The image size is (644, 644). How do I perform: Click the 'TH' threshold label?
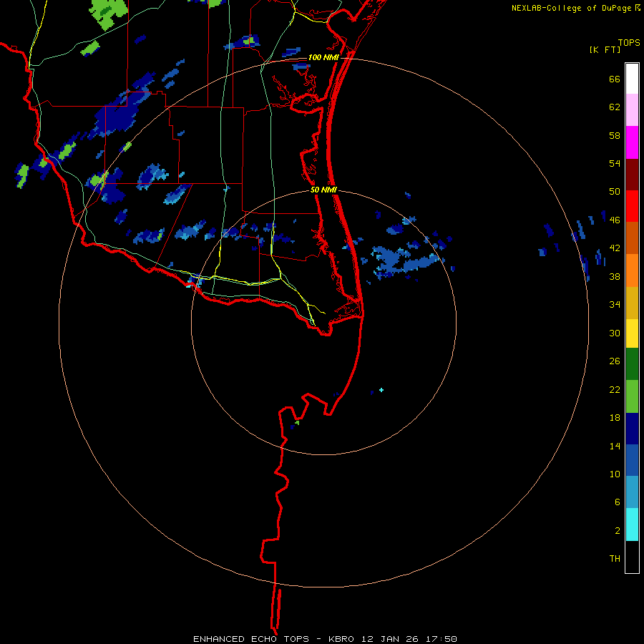pos(615,559)
